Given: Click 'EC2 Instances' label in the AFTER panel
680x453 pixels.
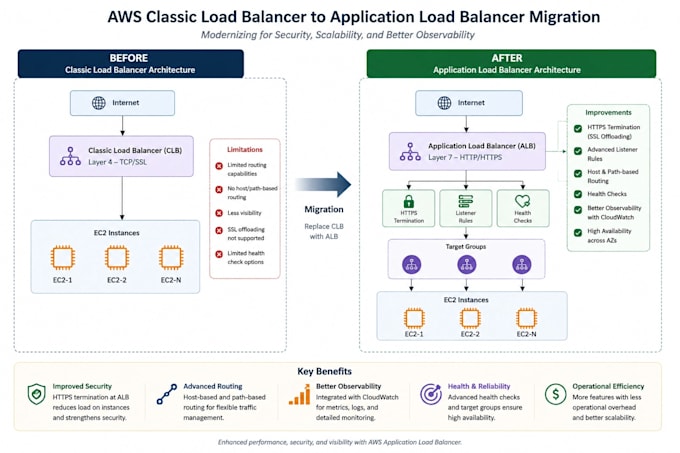Looking at the screenshot, I should [x=466, y=300].
